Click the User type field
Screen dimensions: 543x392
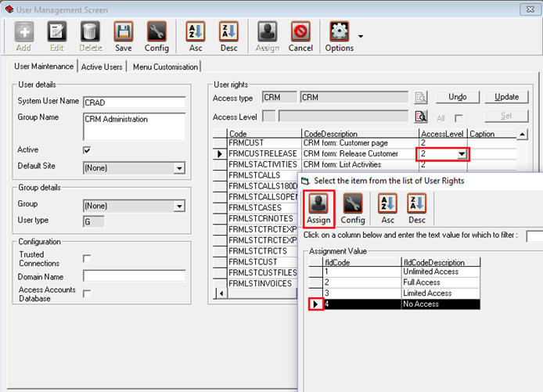(94, 221)
